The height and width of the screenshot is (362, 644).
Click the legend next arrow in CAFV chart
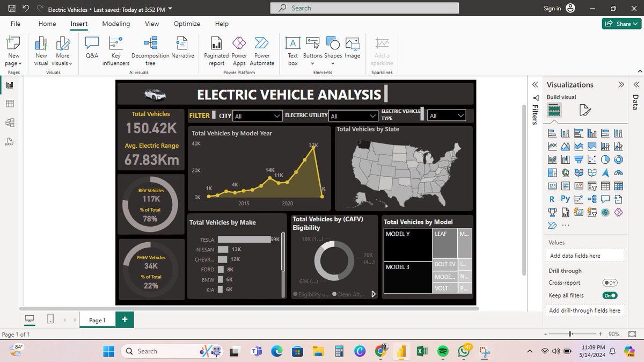click(x=374, y=294)
